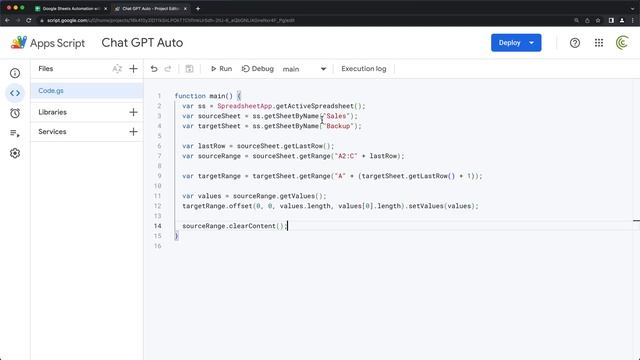Bookmark this page with star icon
Screen dimensions: 640x360
click(598, 20)
